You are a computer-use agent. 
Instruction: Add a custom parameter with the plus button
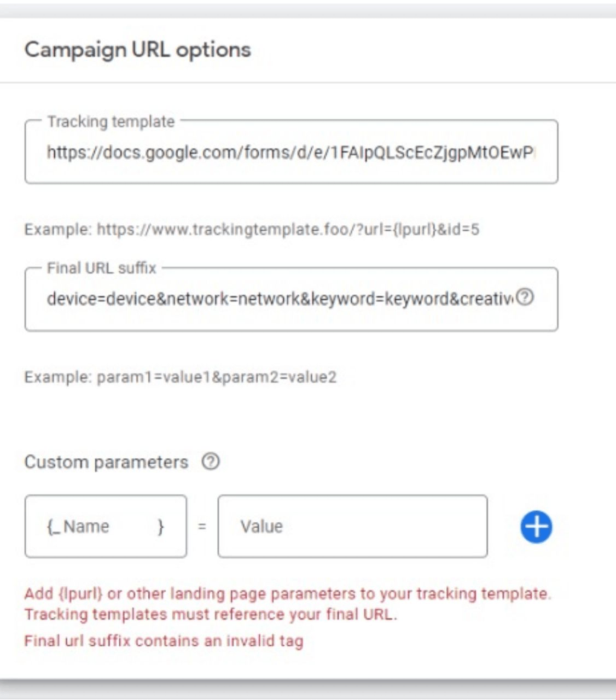[536, 527]
